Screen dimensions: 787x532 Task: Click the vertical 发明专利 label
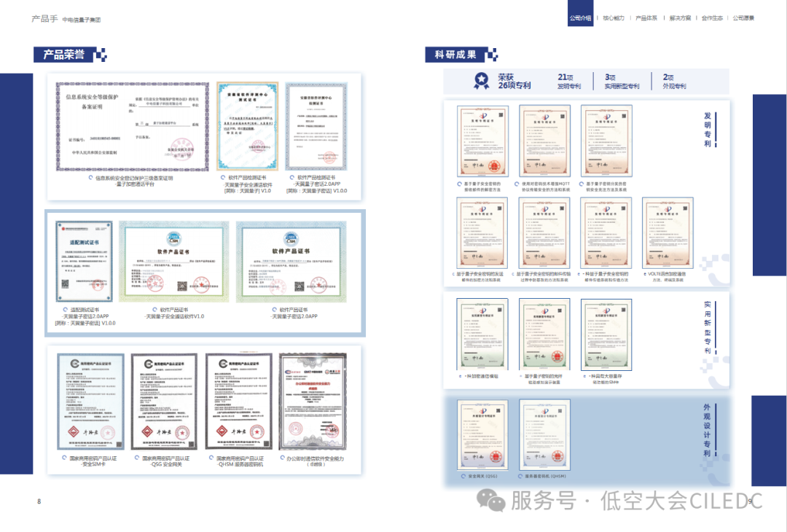(x=708, y=130)
